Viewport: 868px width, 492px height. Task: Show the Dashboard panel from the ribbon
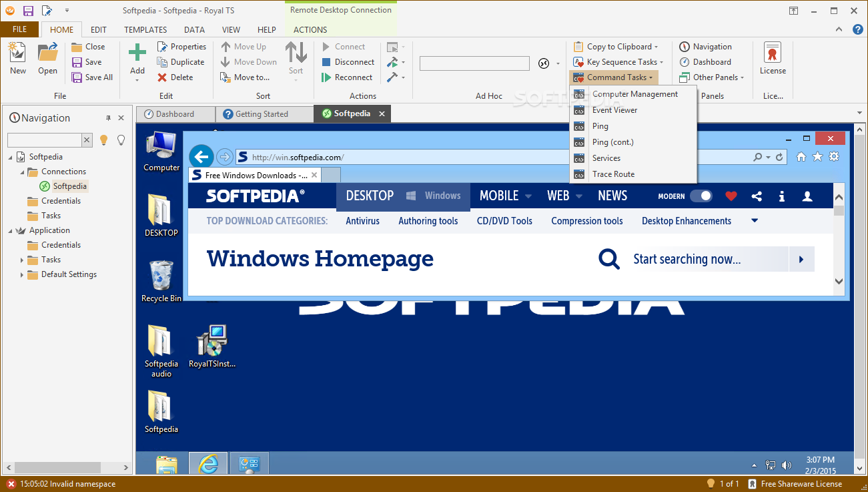click(705, 62)
